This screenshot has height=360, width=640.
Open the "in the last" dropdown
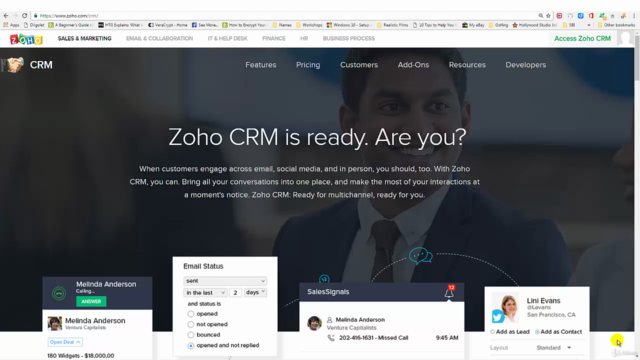(x=205, y=293)
